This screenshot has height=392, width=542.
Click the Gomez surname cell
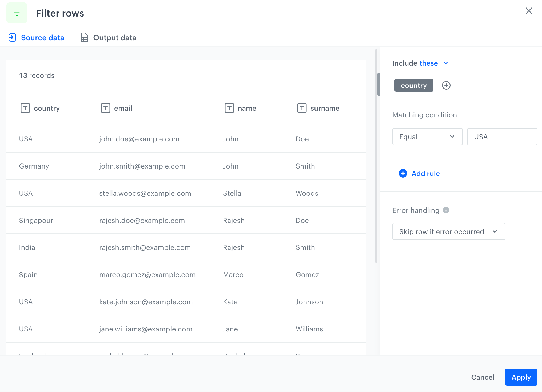307,275
